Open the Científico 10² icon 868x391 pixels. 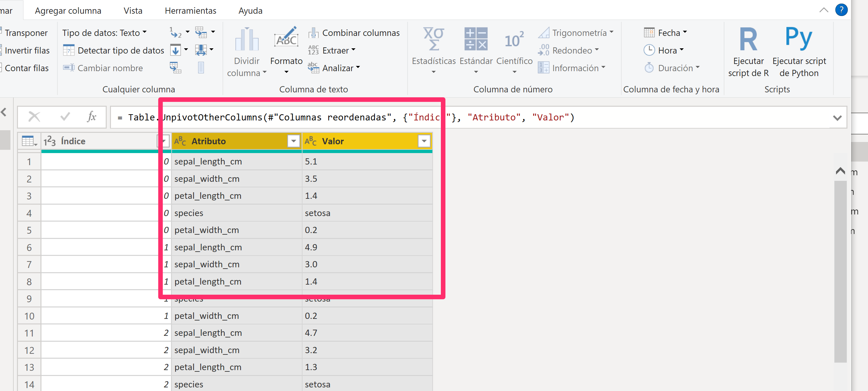pos(514,40)
